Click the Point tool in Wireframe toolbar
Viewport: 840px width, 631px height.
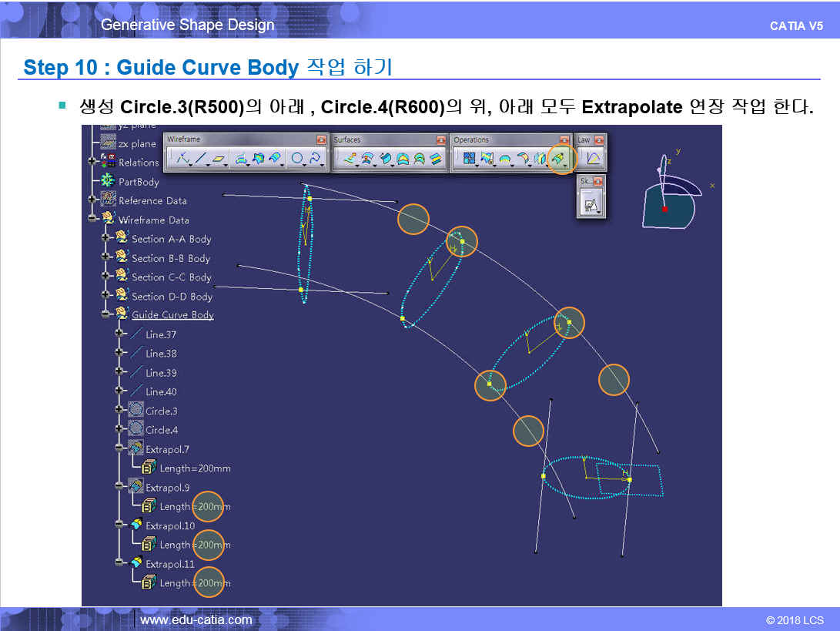182,159
